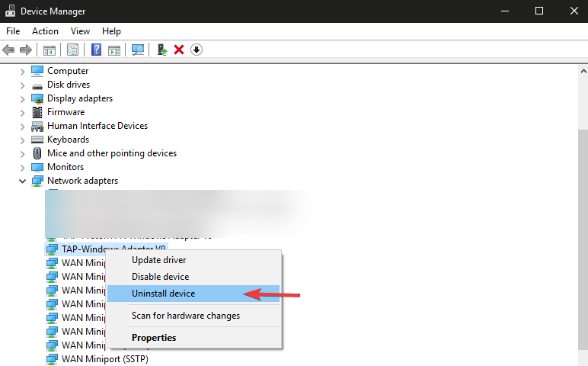This screenshot has height=366, width=588.
Task: Expand the Display adapters node
Action: pos(23,99)
